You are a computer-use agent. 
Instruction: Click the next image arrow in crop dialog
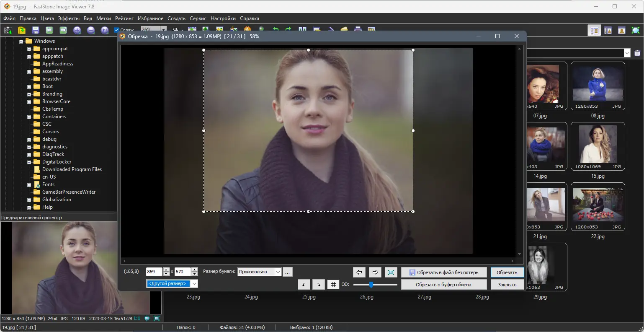coord(375,272)
